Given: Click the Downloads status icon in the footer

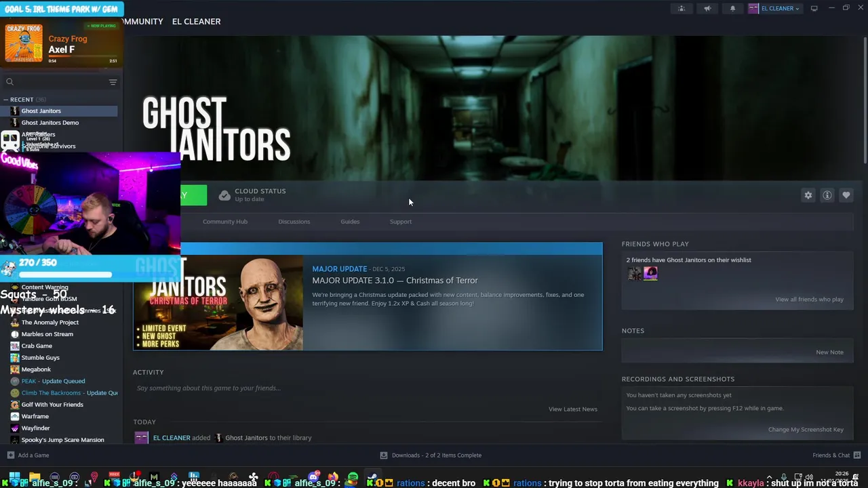Looking at the screenshot, I should tap(383, 455).
